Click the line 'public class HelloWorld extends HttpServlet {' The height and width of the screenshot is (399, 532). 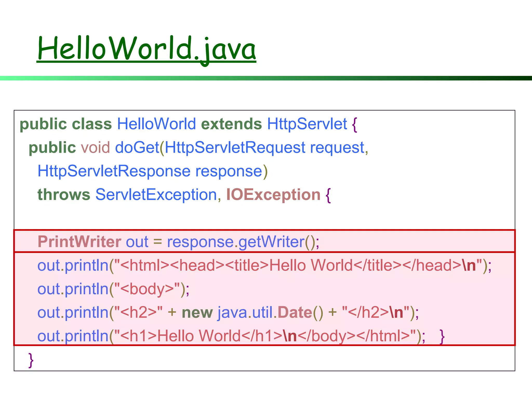189,124
